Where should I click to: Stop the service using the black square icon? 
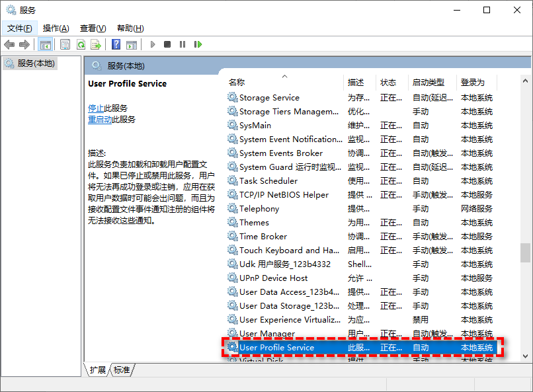tap(168, 44)
